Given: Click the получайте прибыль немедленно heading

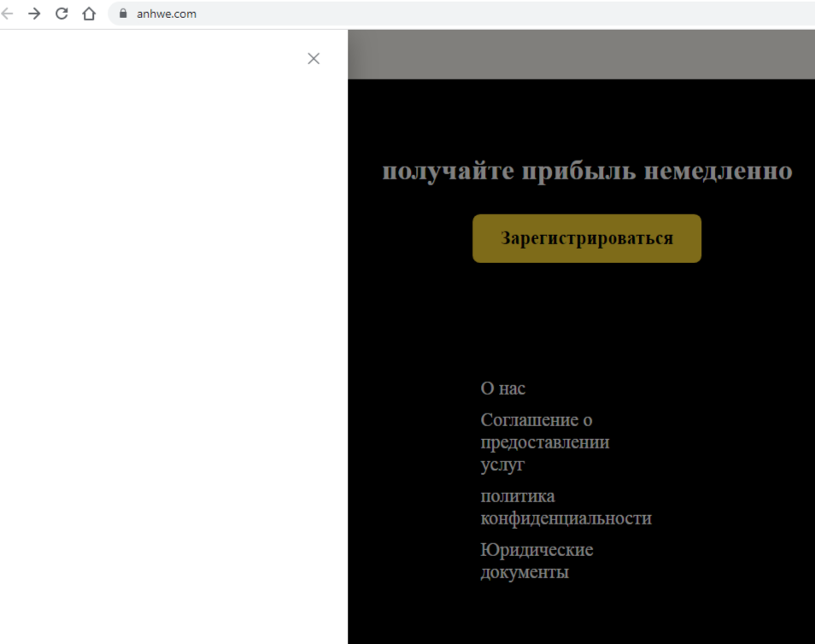Looking at the screenshot, I should click(588, 171).
